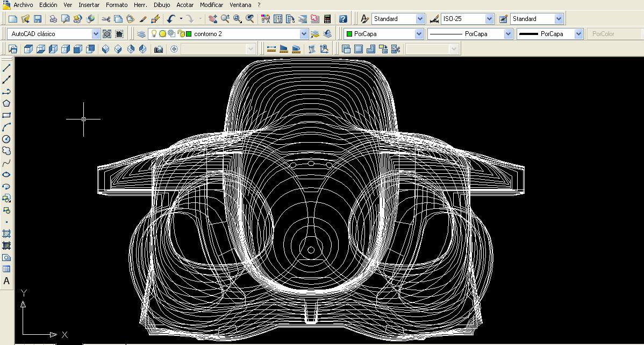644x345 pixels.
Task: Select the Multiline Text tool
Action: [x=6, y=281]
